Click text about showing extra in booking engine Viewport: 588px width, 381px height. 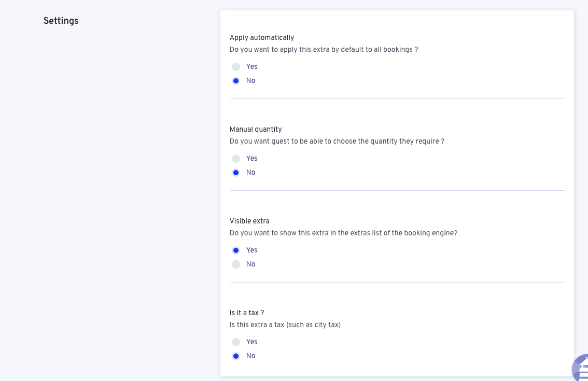point(343,233)
